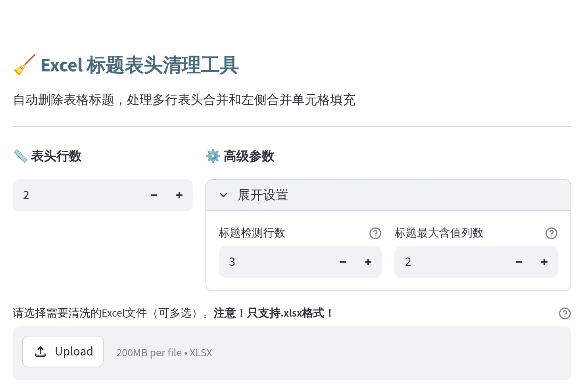Click the 标题最大含值列数 number input field
584x392 pixels.
[450, 262]
